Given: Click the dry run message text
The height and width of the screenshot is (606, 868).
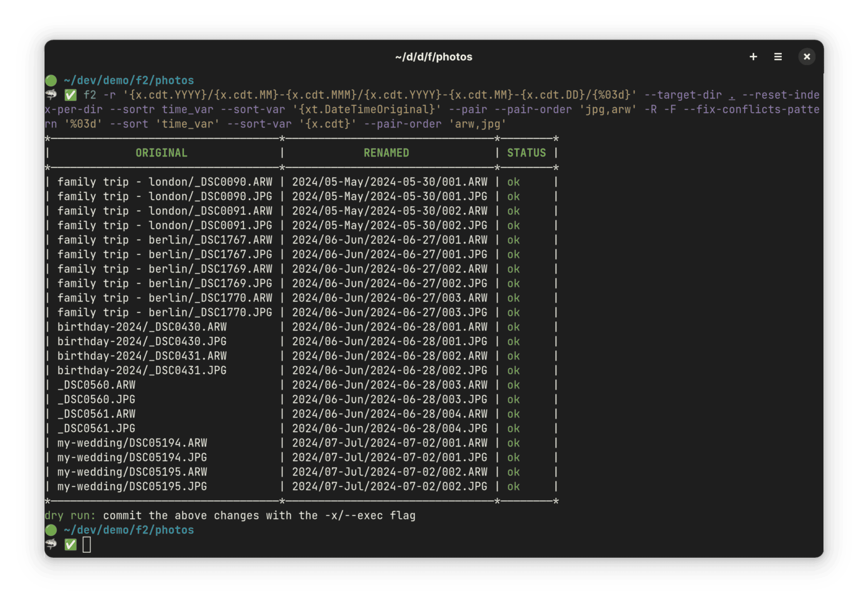Looking at the screenshot, I should (x=230, y=516).
